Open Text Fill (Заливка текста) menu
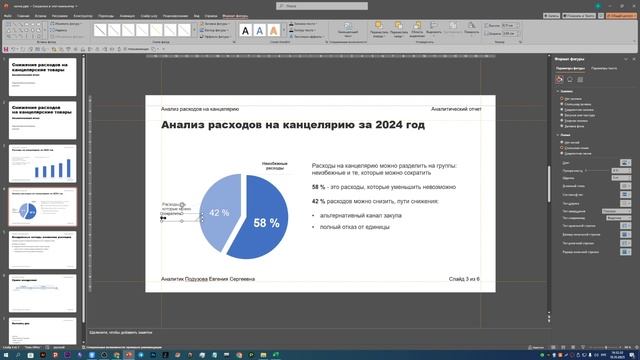The width and height of the screenshot is (640, 360). point(303,24)
